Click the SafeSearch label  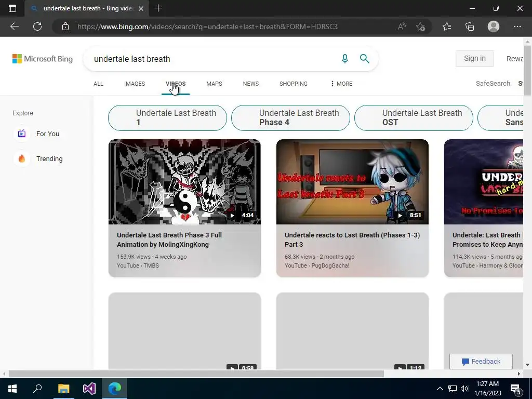(x=494, y=84)
